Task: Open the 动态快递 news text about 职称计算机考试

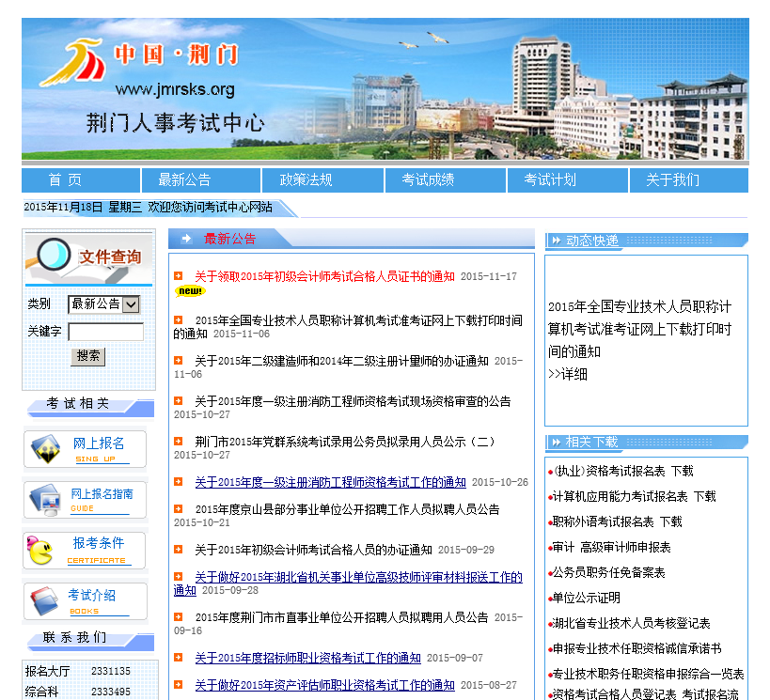Action: [x=640, y=329]
